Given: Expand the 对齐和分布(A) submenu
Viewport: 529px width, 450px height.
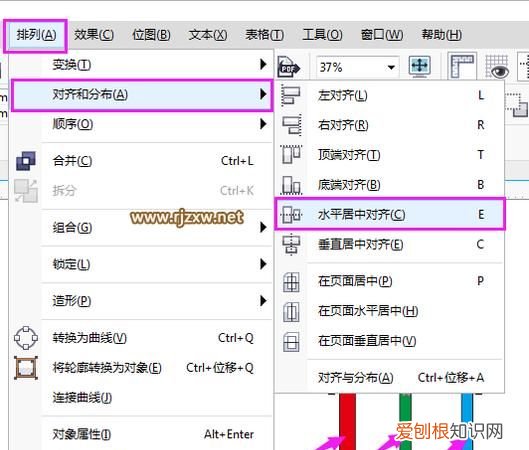Looking at the screenshot, I should pos(142,95).
